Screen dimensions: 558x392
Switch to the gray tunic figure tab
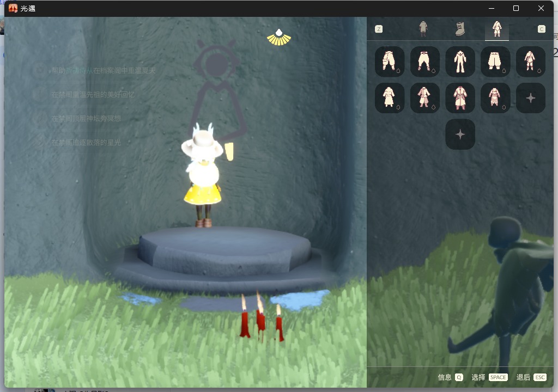point(423,29)
